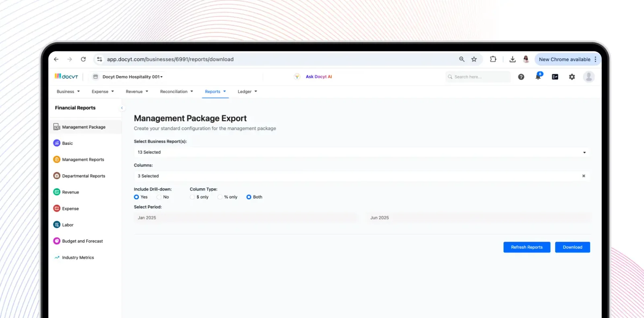Screen dimensions: 644x318
Task: Open the settings gear icon
Action: pos(572,77)
